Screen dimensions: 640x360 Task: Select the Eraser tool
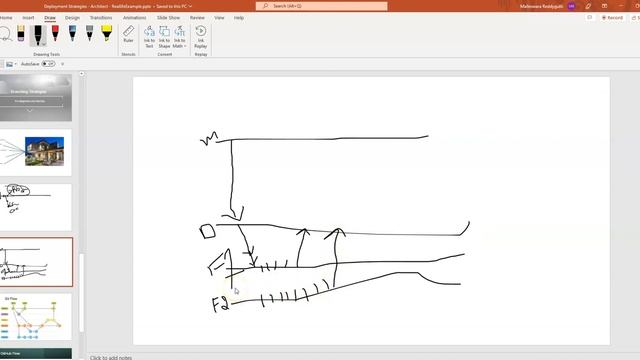pyautogui.click(x=21, y=33)
